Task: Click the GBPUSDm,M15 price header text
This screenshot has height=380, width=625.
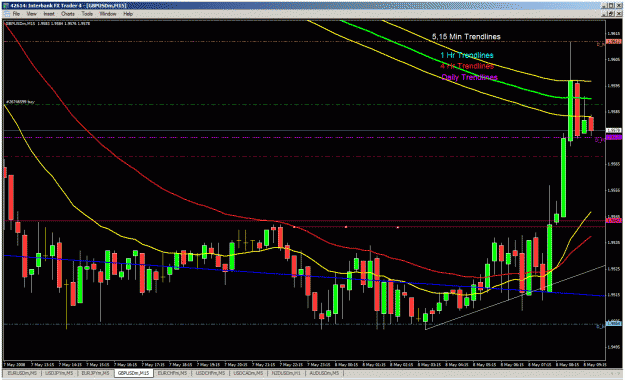Action: coord(47,24)
